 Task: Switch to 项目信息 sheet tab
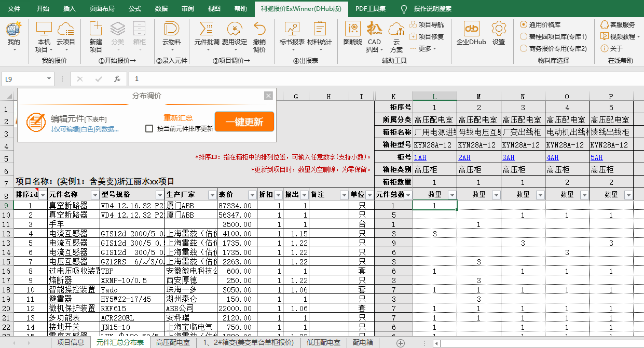[x=70, y=343]
